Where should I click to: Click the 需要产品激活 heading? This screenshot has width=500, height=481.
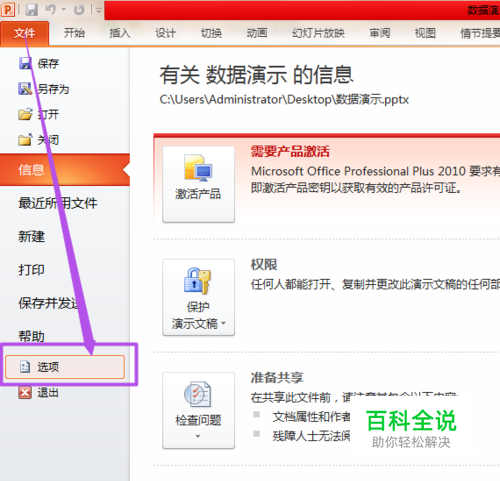tap(290, 151)
